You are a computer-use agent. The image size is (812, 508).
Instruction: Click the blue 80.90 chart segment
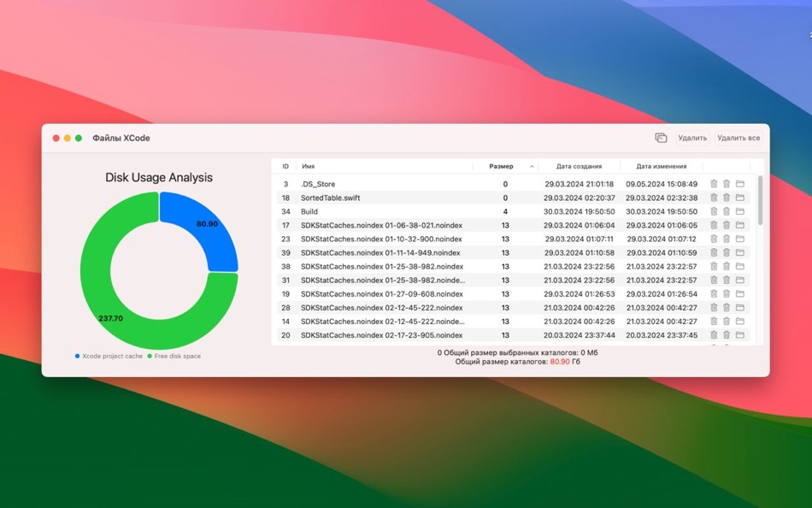click(x=206, y=223)
